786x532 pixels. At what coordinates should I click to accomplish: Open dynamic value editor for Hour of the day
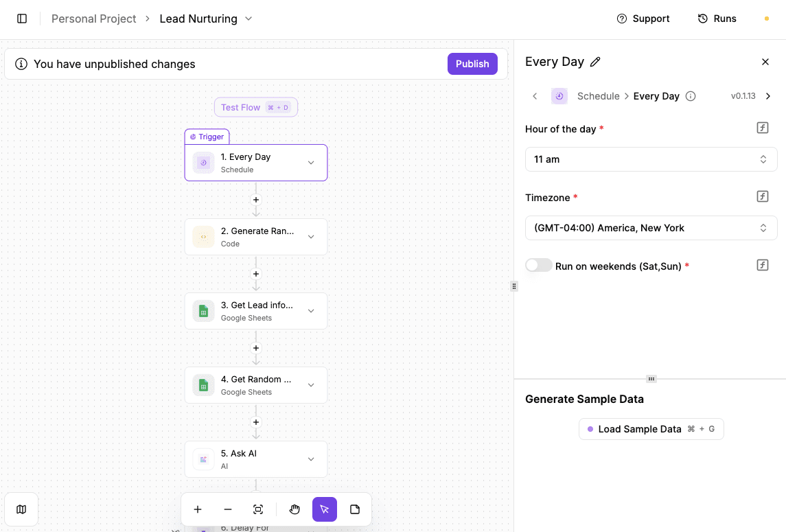pyautogui.click(x=762, y=128)
